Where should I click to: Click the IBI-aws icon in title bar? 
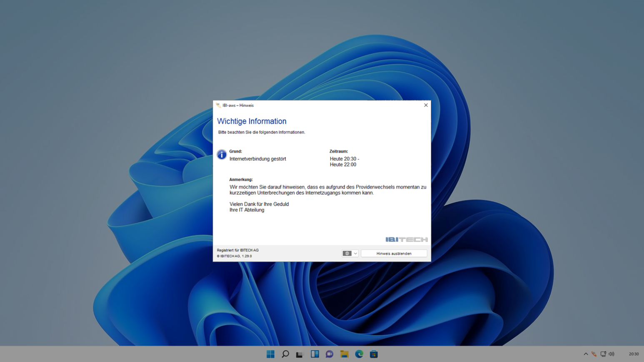[218, 105]
